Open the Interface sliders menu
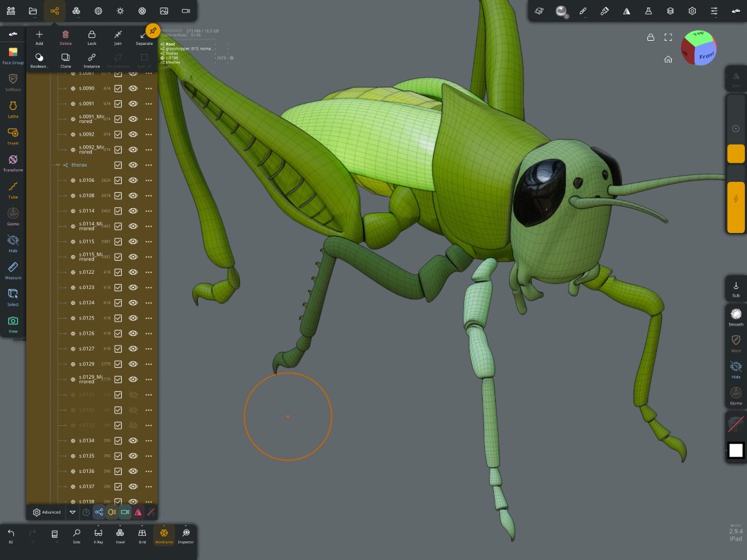Viewport: 747px width, 560px height. pos(714,11)
